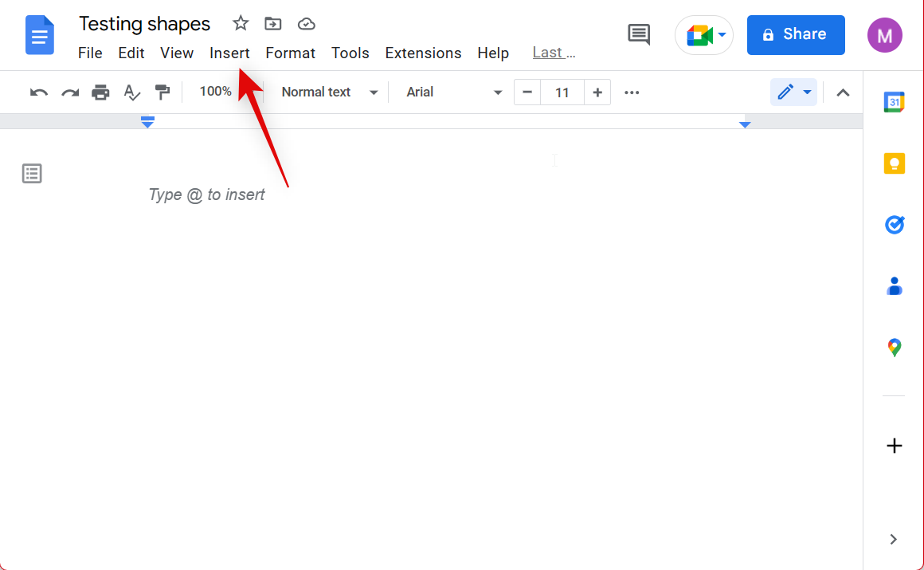The width and height of the screenshot is (924, 570).
Task: Collapse the side panel chevron
Action: click(894, 540)
